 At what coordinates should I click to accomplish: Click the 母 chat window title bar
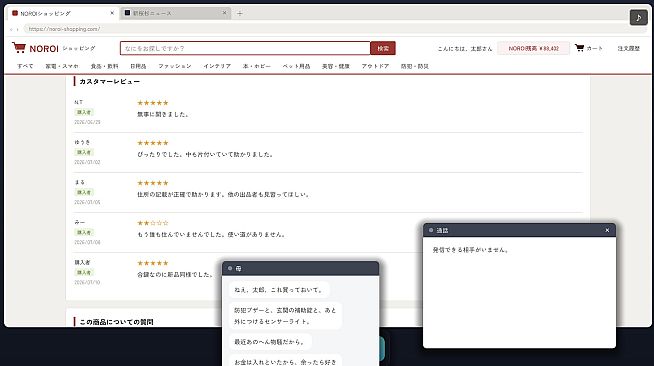300,268
